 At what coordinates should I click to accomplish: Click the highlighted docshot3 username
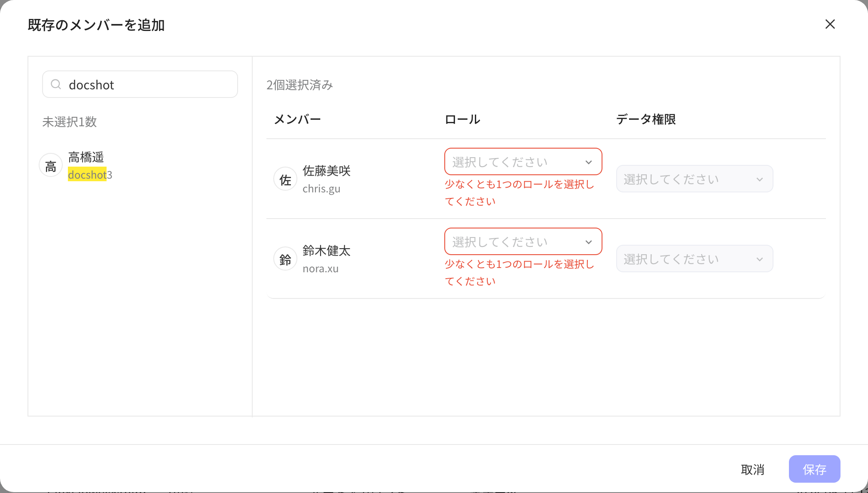tap(90, 175)
